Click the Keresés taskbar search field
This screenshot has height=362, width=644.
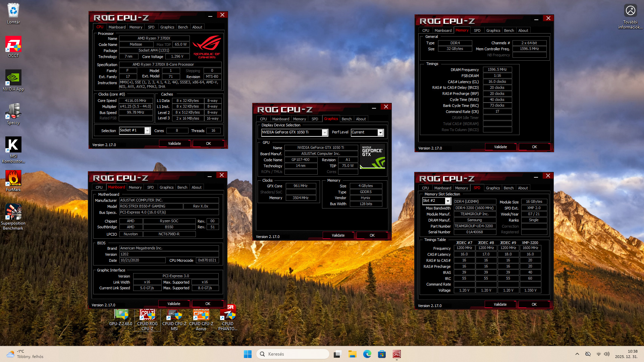tap(292, 354)
